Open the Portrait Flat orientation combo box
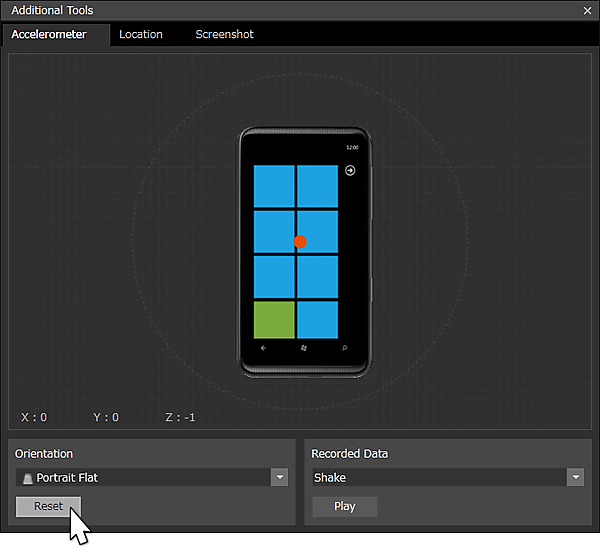 pos(143,478)
